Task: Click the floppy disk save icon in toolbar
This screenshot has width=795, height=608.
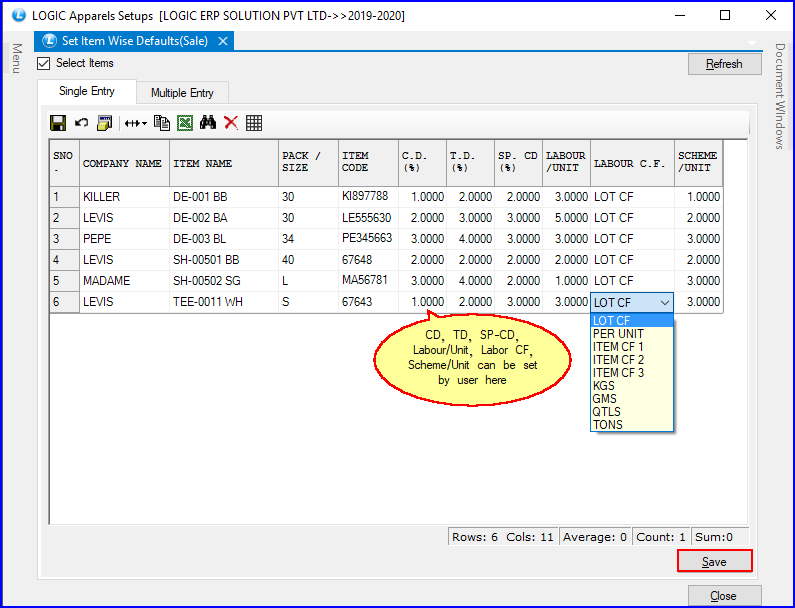Action: [x=58, y=123]
